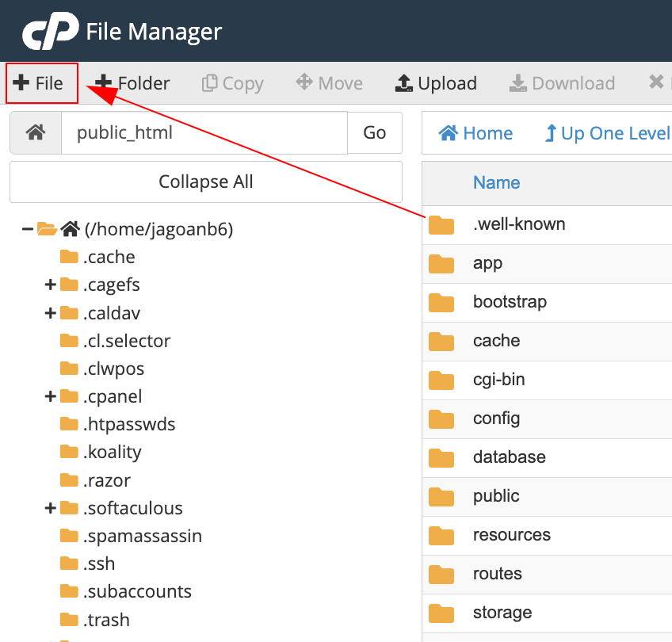
Task: Create a new folder with +Folder
Action: [132, 83]
